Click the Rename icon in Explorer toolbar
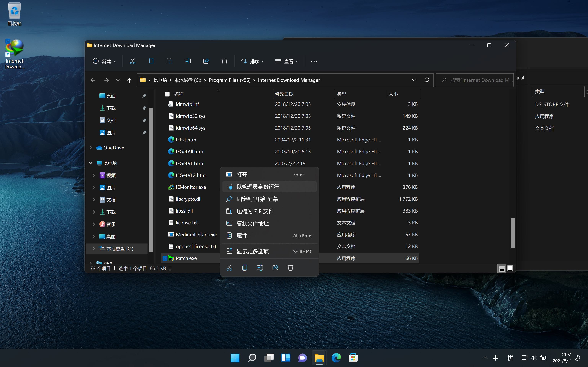The width and height of the screenshot is (588, 367). pos(188,61)
